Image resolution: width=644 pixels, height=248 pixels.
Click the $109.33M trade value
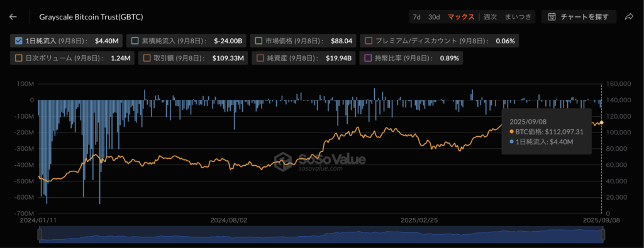coord(228,58)
